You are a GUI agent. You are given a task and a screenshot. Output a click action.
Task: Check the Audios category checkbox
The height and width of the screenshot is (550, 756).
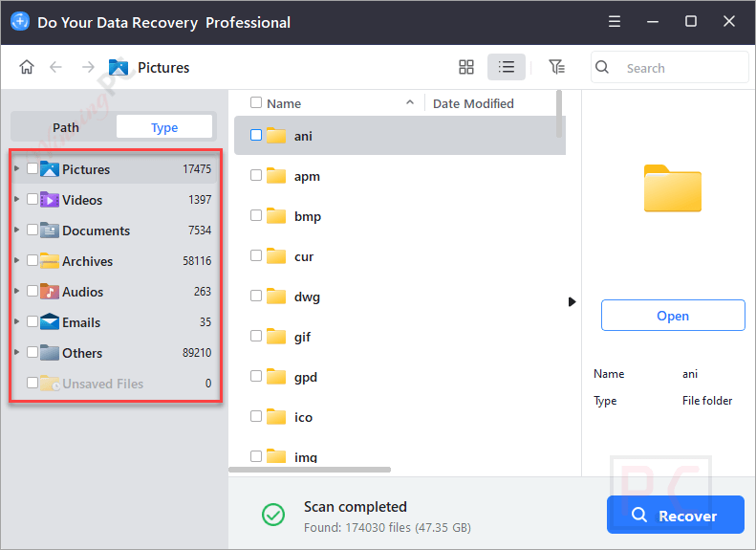(x=32, y=291)
